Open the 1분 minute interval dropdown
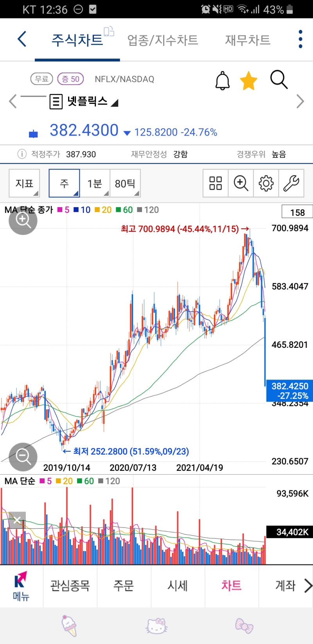Image resolution: width=313 pixels, height=644 pixels. point(95,183)
